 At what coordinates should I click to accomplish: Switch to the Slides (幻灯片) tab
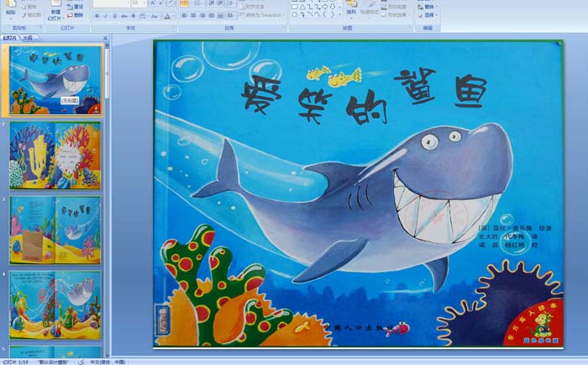coord(9,38)
